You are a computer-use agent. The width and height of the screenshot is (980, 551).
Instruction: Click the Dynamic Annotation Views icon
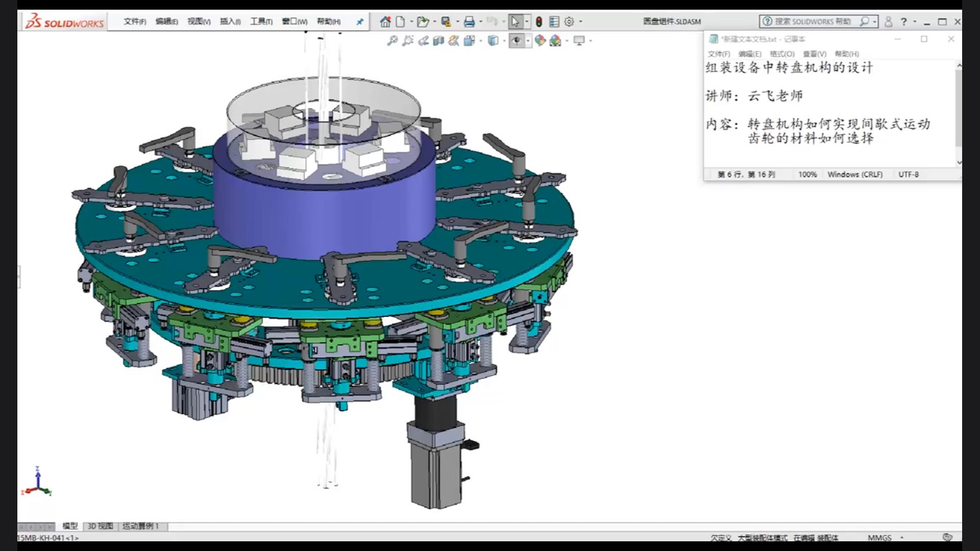point(454,41)
